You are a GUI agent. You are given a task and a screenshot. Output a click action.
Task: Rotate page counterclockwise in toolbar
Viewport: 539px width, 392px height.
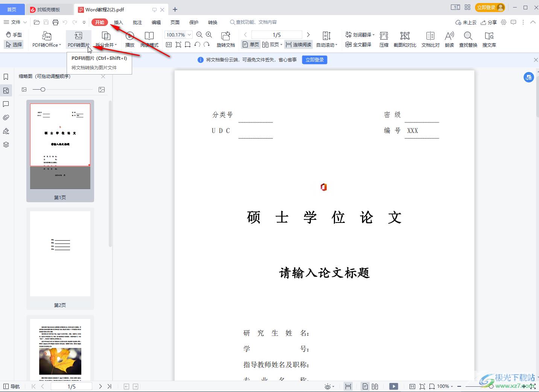coord(197,44)
